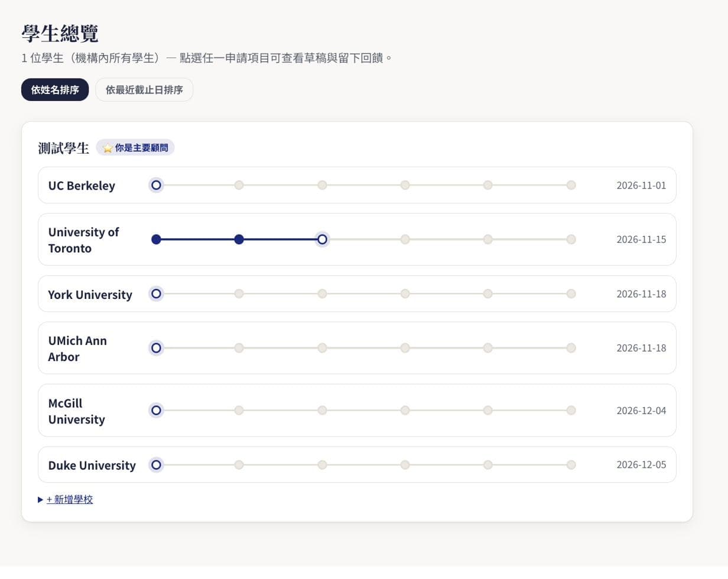The width and height of the screenshot is (728, 579).
Task: Click Duke University's current step marker
Action: 156,465
